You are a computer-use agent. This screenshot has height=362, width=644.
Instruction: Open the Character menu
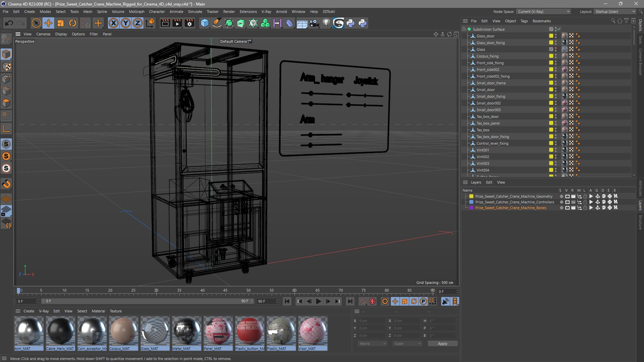coord(157,11)
